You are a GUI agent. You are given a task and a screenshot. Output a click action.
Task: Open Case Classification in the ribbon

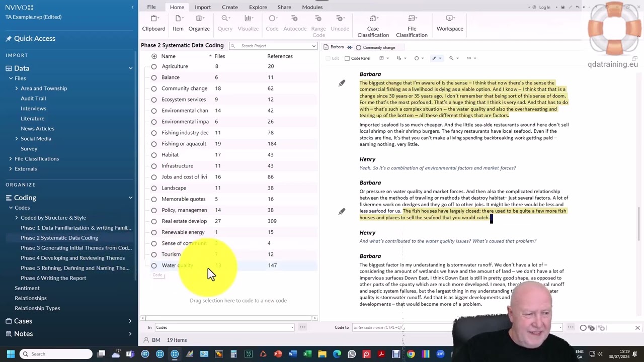click(373, 26)
